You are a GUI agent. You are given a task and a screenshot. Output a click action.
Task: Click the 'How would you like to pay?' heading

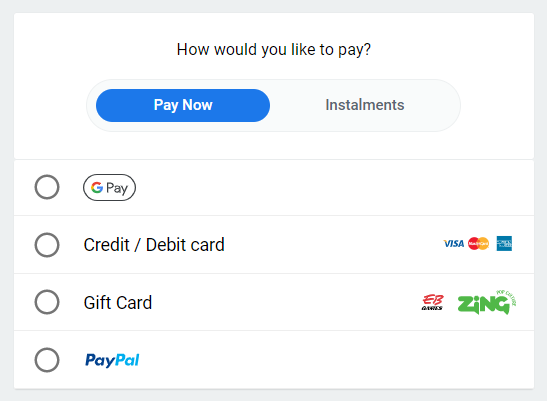coord(274,49)
